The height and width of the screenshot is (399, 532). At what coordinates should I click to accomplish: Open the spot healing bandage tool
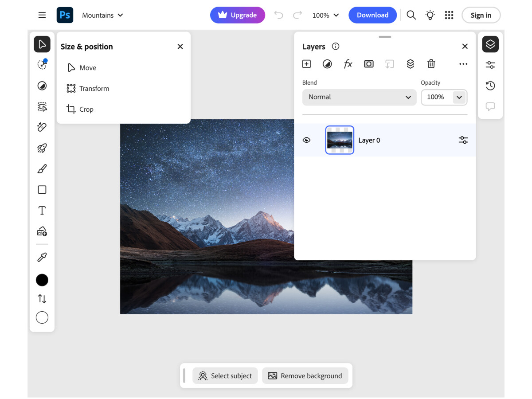42,127
